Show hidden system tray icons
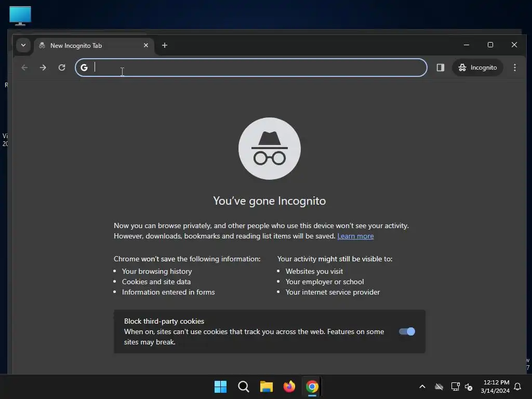Screen dimensions: 532x399 (422, 387)
